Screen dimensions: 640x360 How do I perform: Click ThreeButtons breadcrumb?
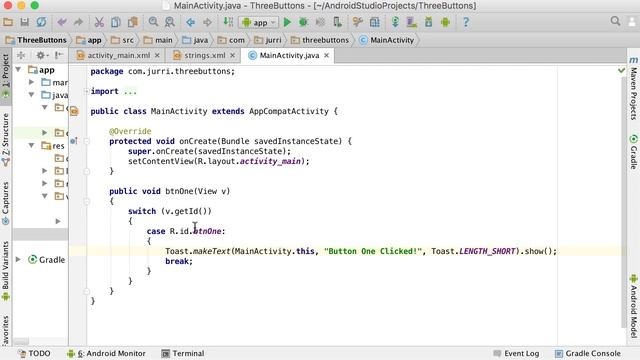click(x=36, y=40)
